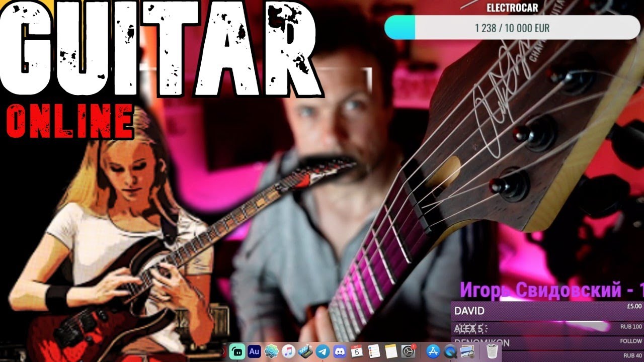
Task: Open Calendar showing date 5
Action: coord(357,352)
